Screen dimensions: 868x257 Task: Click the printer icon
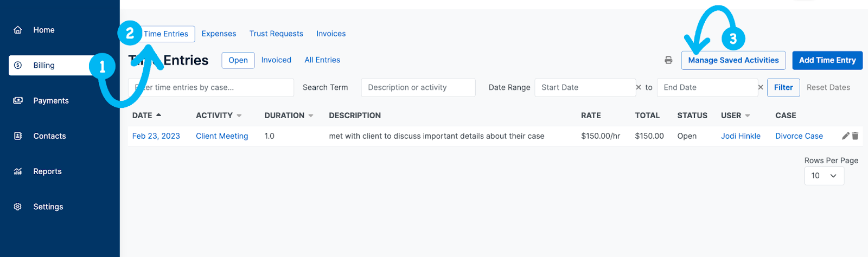[x=668, y=60]
